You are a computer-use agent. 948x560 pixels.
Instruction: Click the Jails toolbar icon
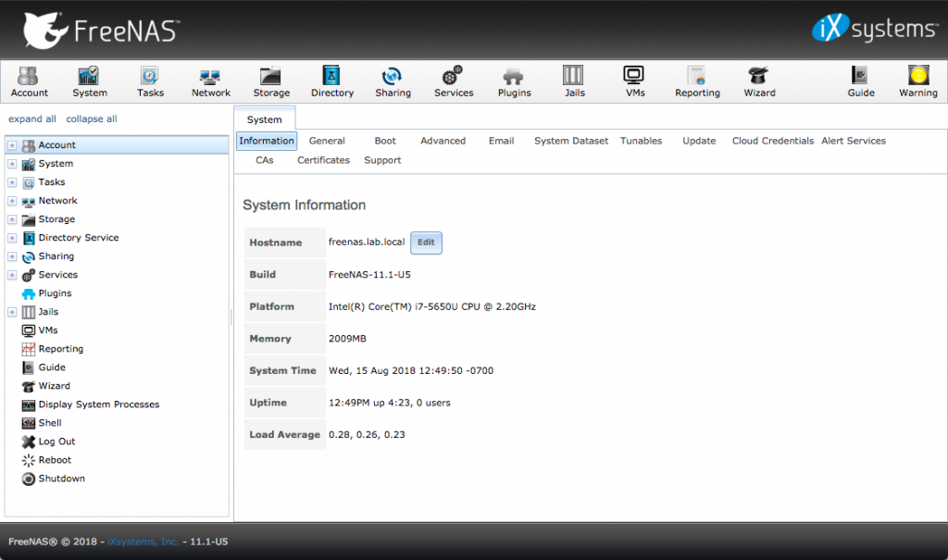pos(574,81)
